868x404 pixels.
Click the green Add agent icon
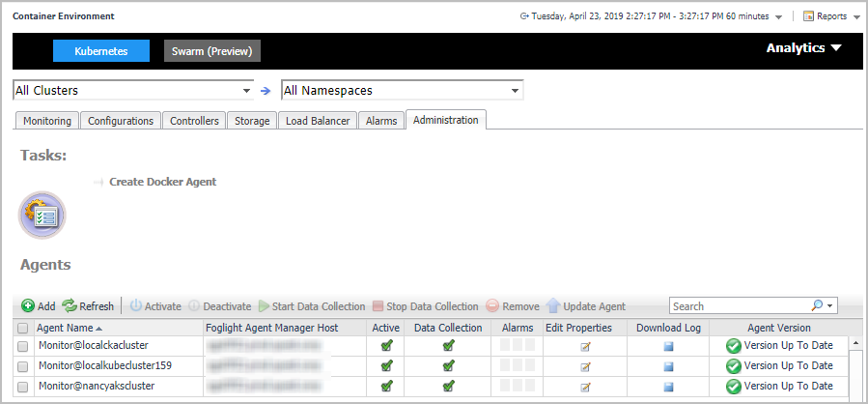click(x=28, y=306)
